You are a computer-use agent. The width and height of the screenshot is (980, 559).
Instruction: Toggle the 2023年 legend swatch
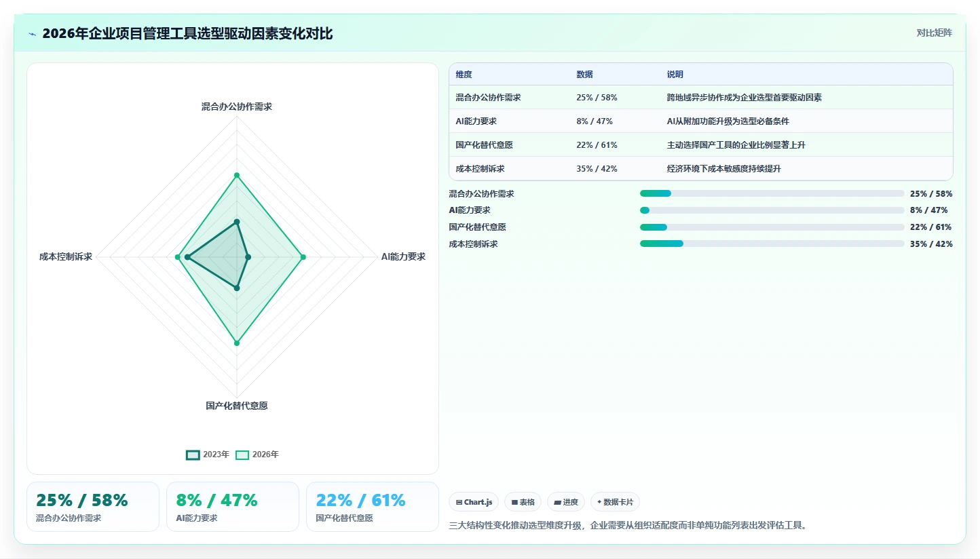coord(193,455)
